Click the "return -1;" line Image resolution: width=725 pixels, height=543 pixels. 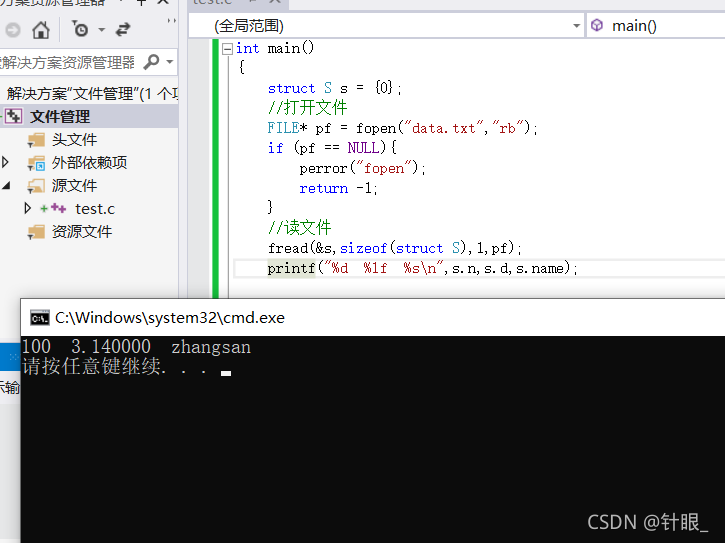338,188
